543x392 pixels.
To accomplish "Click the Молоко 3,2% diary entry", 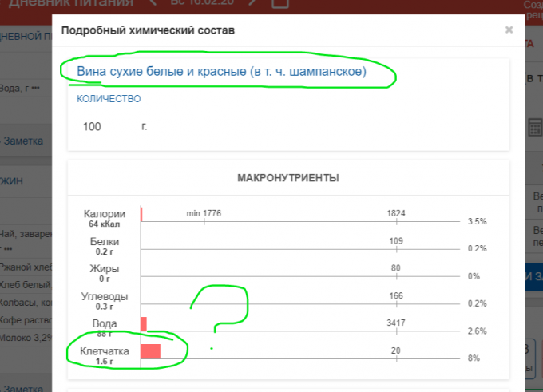I will [x=26, y=337].
